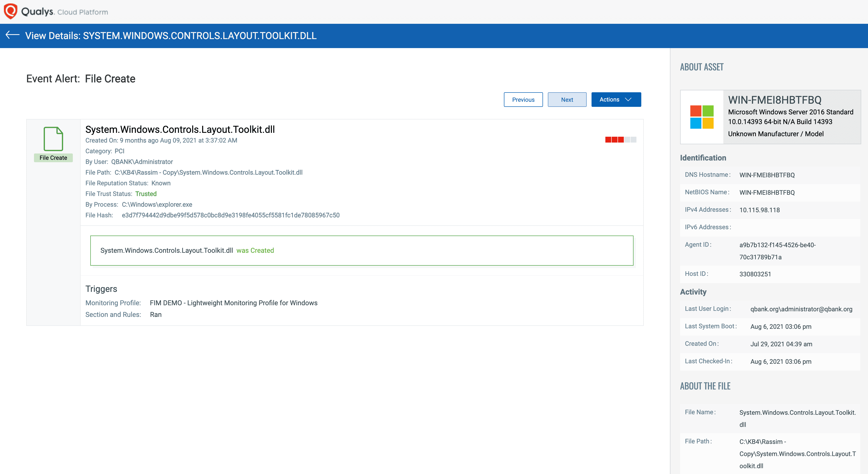This screenshot has width=868, height=474.
Task: Click By Process C:\Windows\explorer.exe value
Action: 157,204
